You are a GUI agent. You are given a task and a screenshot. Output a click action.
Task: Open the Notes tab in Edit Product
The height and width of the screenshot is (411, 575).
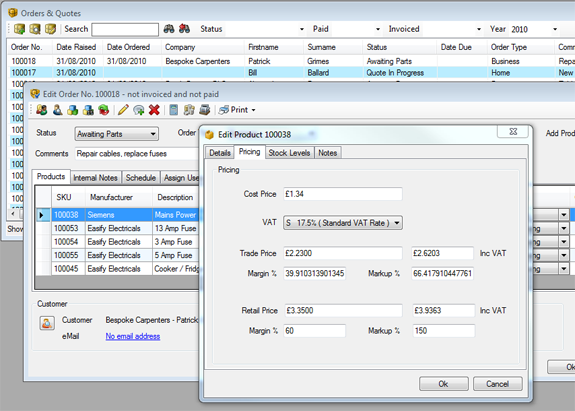tap(327, 153)
